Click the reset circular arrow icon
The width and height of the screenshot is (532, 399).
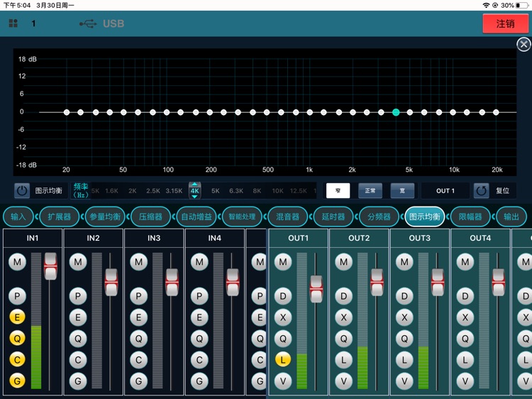[x=481, y=191]
